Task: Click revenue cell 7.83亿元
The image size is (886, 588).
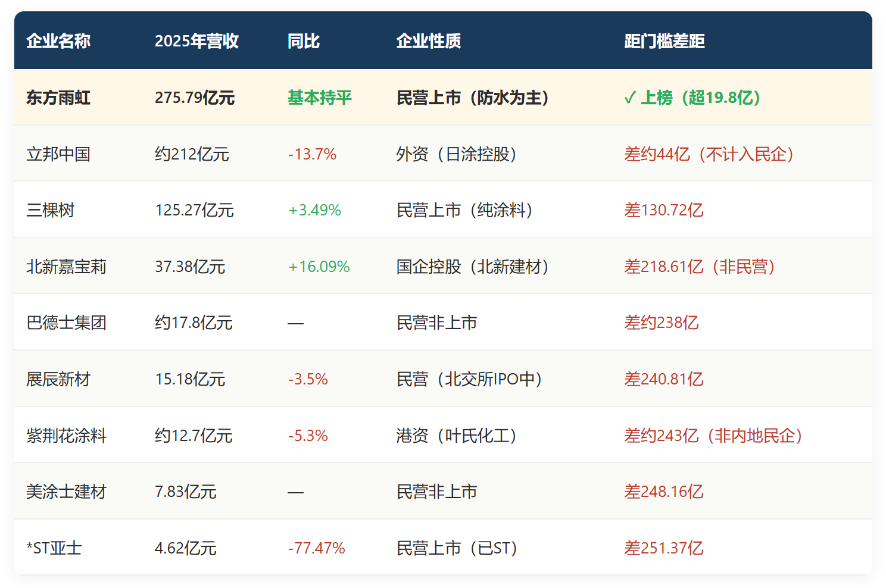Action: pyautogui.click(x=186, y=492)
